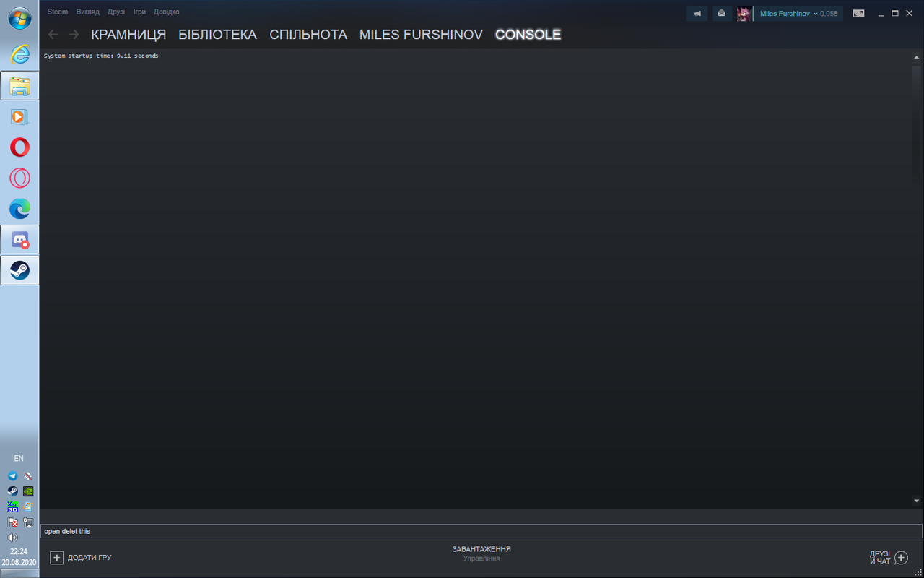Launch the Opera GX outlined icon

pyautogui.click(x=19, y=178)
